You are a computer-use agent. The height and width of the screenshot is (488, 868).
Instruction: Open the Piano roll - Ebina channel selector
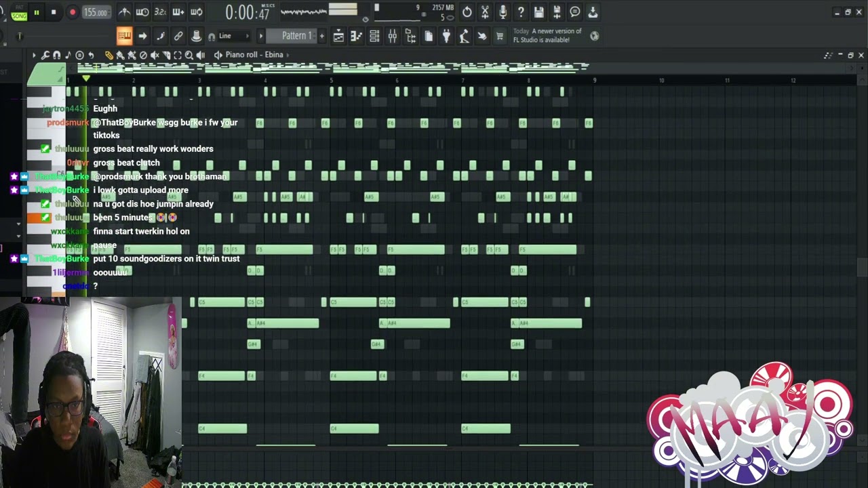tap(254, 55)
